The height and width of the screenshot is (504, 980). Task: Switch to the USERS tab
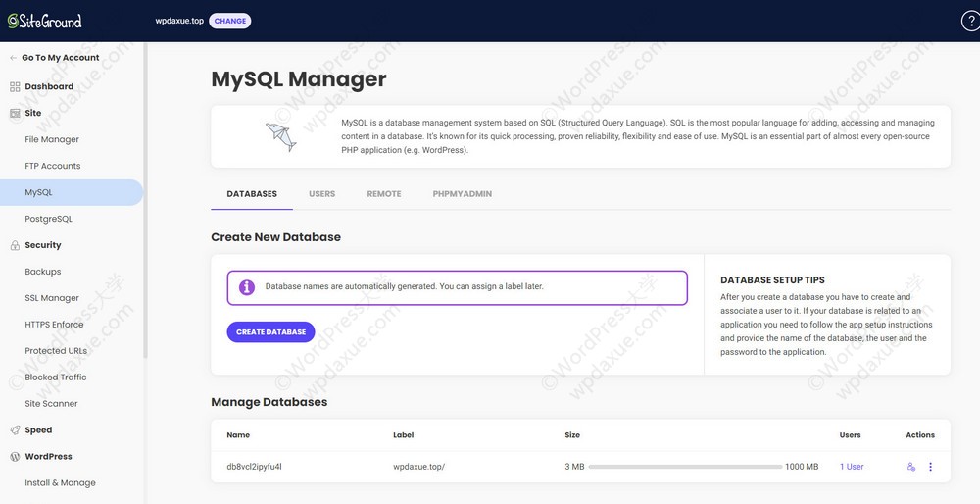[x=321, y=194]
